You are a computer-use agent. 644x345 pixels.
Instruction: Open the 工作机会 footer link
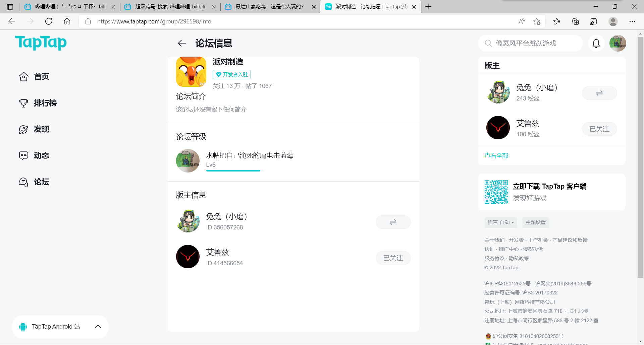538,240
